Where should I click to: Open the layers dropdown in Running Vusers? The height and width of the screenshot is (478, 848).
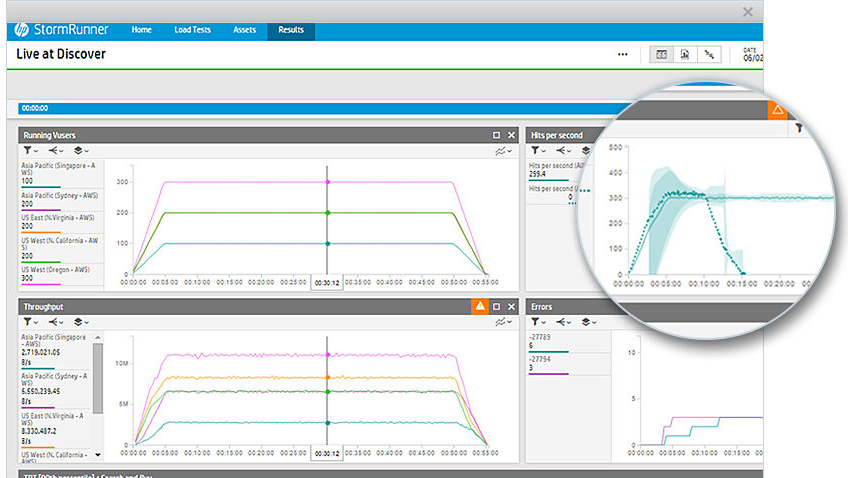(81, 150)
